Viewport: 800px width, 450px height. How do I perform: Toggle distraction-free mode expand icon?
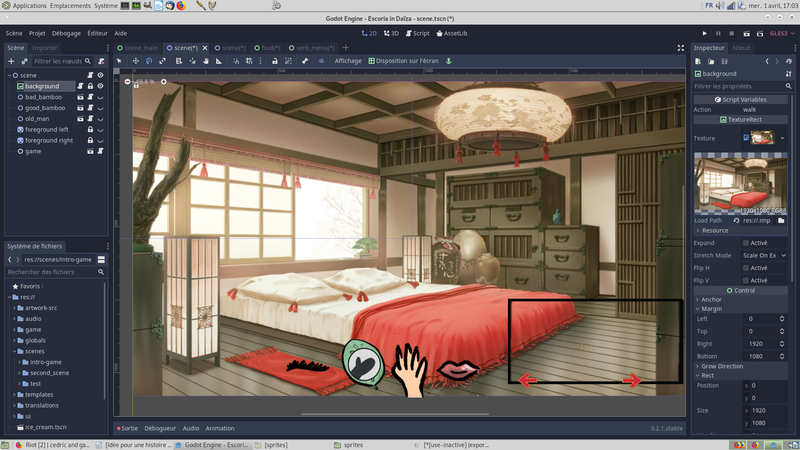pyautogui.click(x=681, y=48)
